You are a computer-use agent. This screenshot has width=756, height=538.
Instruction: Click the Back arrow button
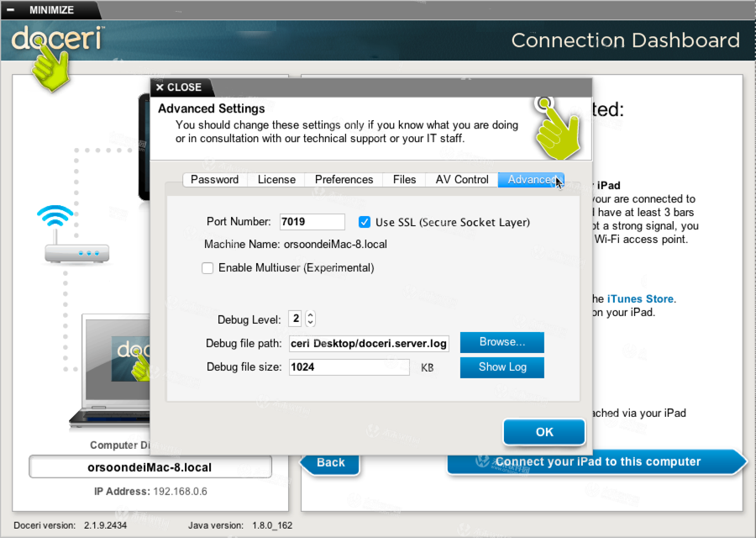coord(330,462)
